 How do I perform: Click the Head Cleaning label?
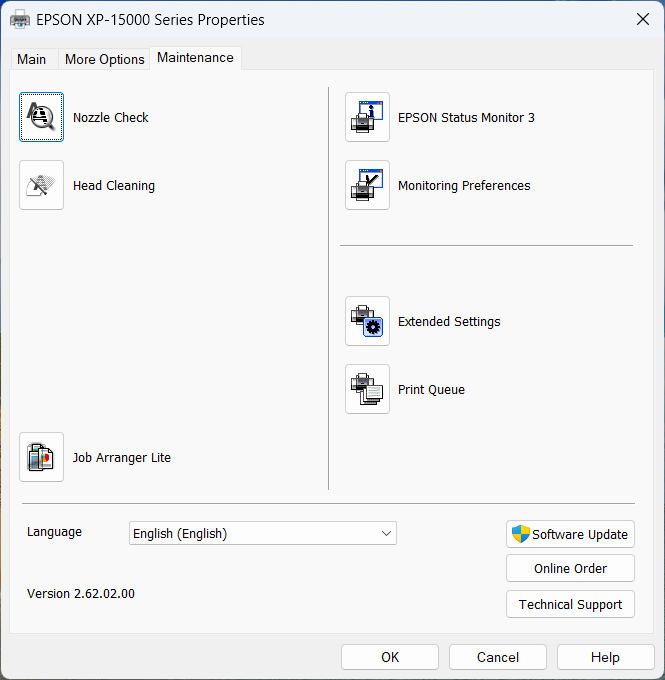[114, 186]
